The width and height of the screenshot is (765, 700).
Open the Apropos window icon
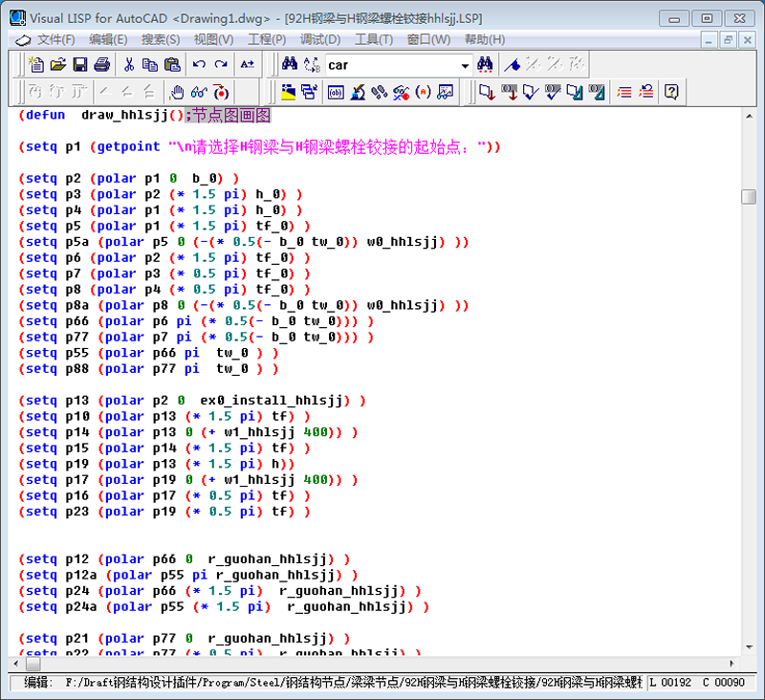coord(445,92)
